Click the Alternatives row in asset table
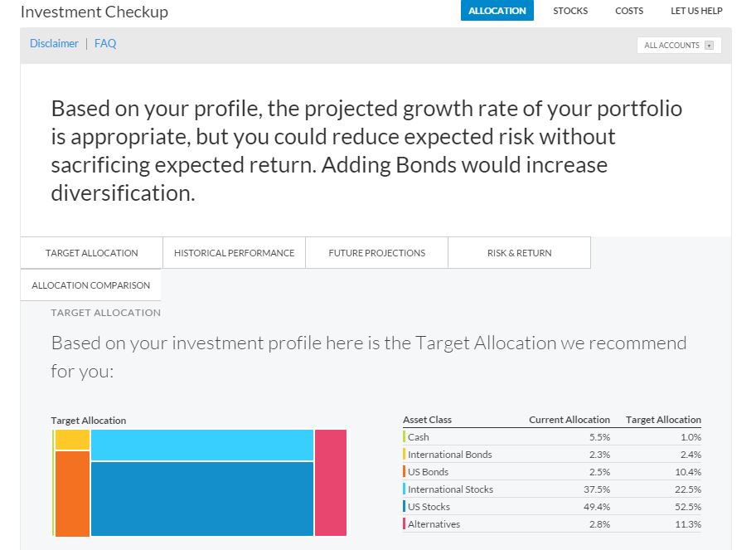756x550 pixels. (x=551, y=524)
